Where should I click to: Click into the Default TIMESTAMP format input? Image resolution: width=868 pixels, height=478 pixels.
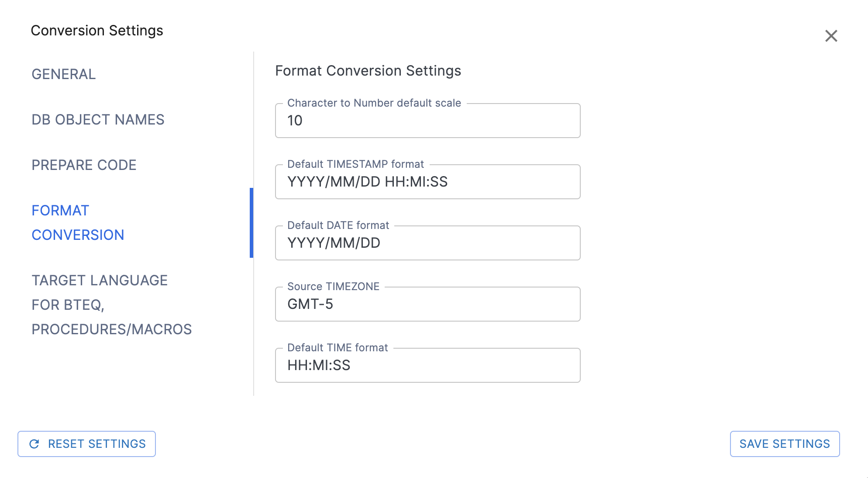(x=428, y=182)
